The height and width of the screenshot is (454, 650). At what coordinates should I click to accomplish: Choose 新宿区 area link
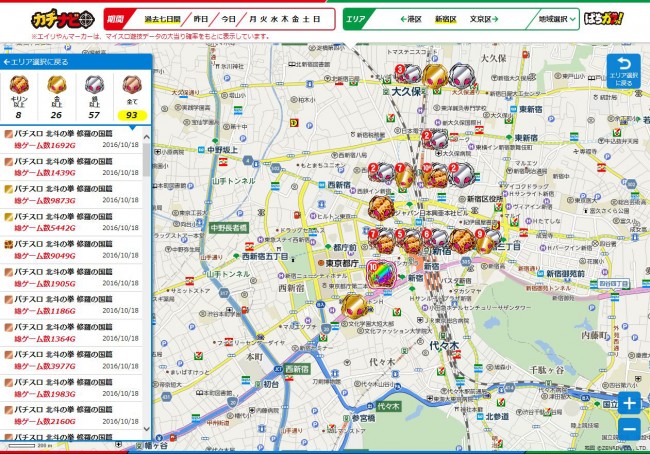coord(446,19)
